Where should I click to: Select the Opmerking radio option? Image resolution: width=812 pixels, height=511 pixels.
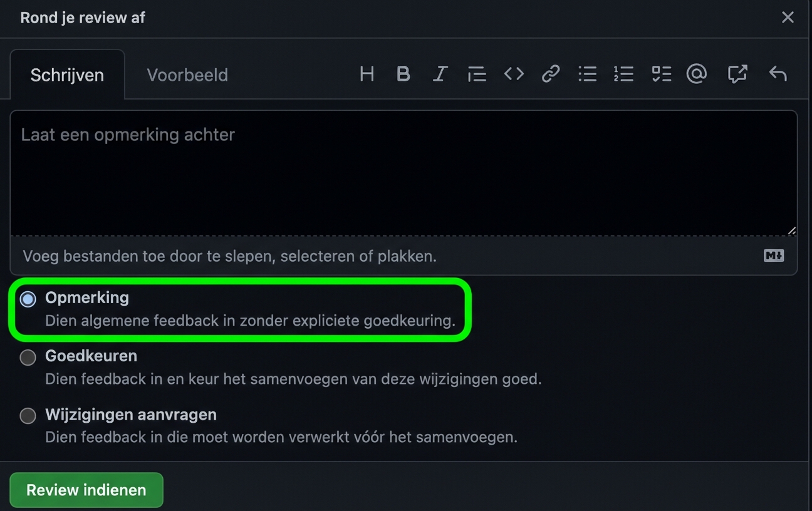(28, 299)
